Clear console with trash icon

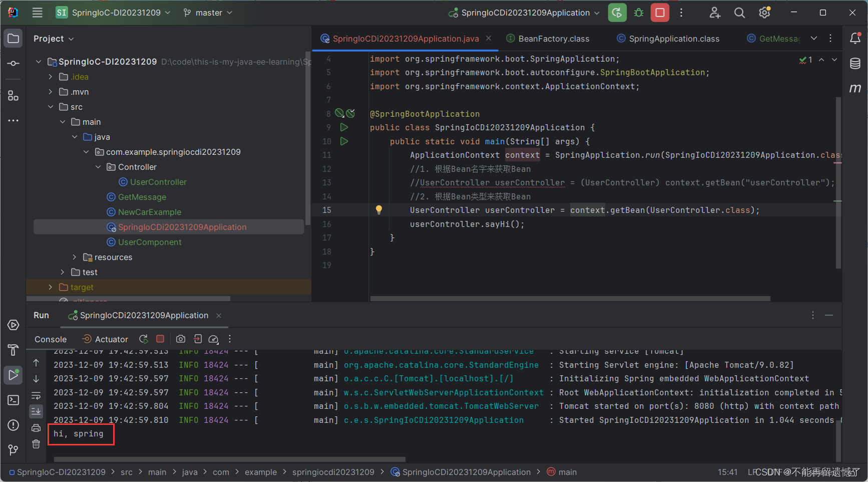tap(36, 444)
